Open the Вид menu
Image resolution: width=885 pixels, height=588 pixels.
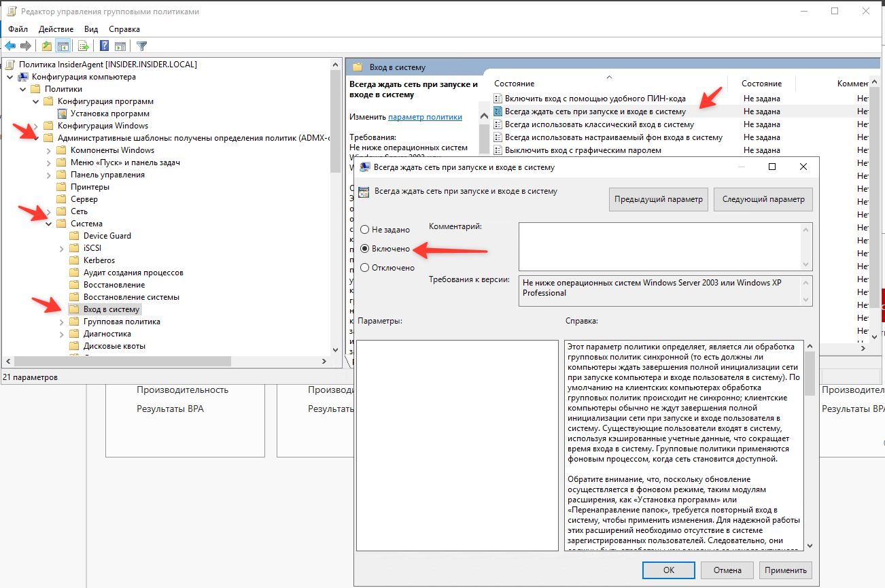click(x=91, y=29)
